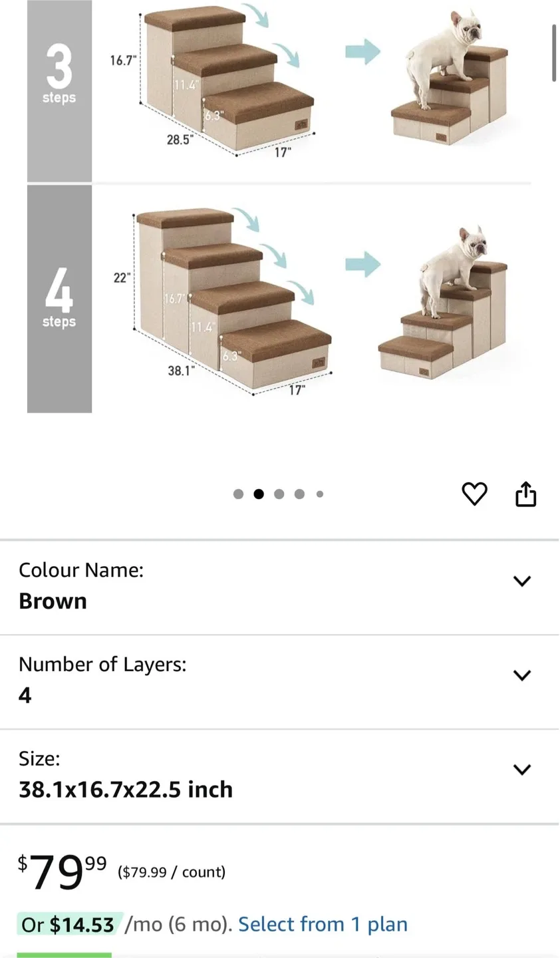The height and width of the screenshot is (958, 560).
Task: Select the third image carousel dot
Action: click(x=279, y=494)
